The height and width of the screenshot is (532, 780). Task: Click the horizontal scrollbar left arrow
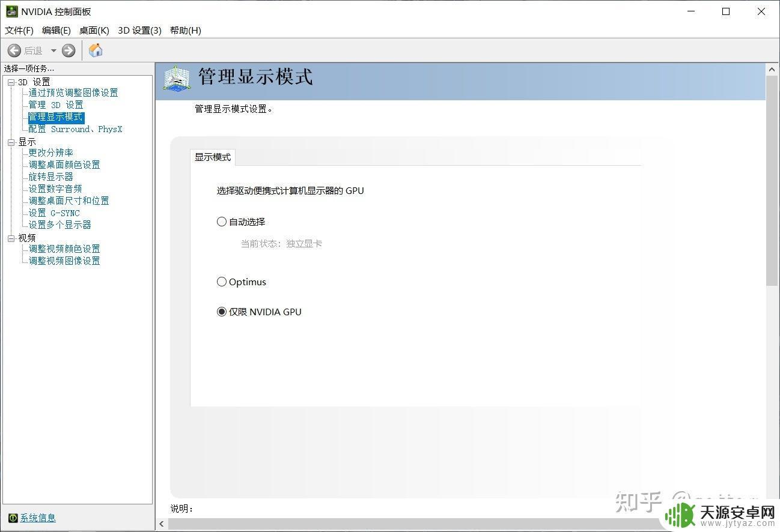click(162, 524)
